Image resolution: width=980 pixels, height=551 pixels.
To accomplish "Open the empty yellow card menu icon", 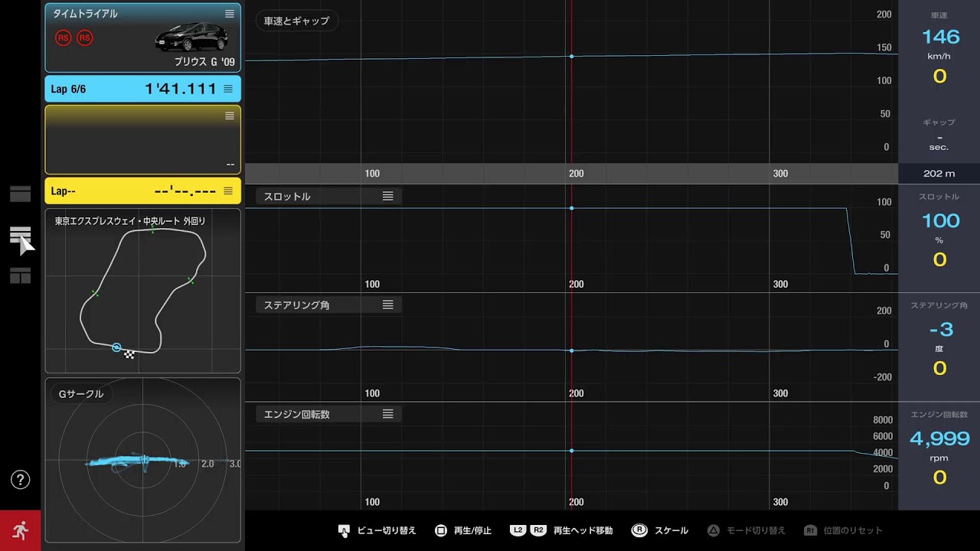I will pos(230,116).
